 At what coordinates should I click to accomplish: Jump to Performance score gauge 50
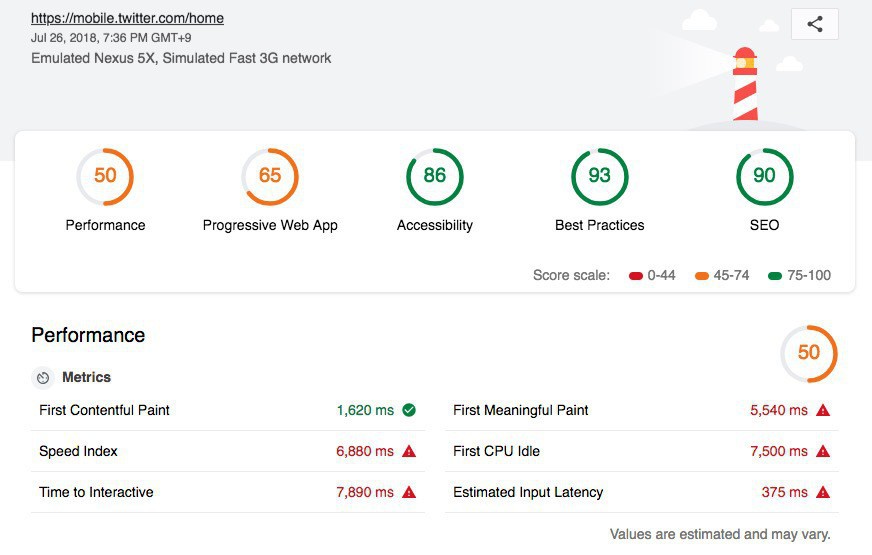tap(105, 177)
